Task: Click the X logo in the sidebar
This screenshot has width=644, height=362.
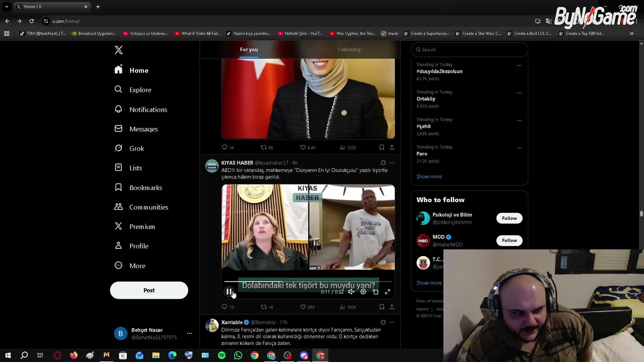Action: 119,50
